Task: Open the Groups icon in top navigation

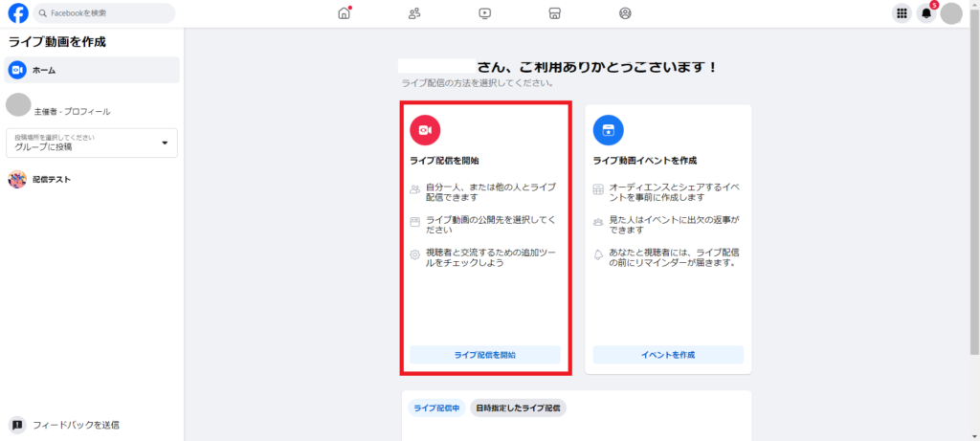Action: [x=625, y=13]
